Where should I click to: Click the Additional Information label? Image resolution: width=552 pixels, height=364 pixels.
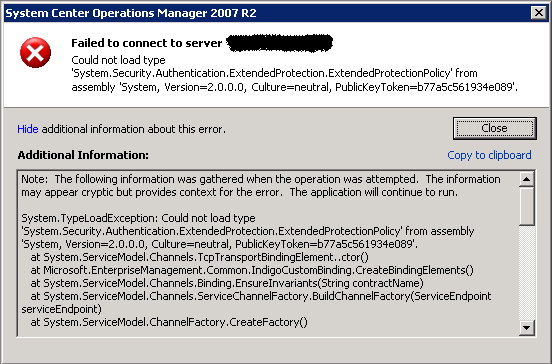tap(83, 155)
